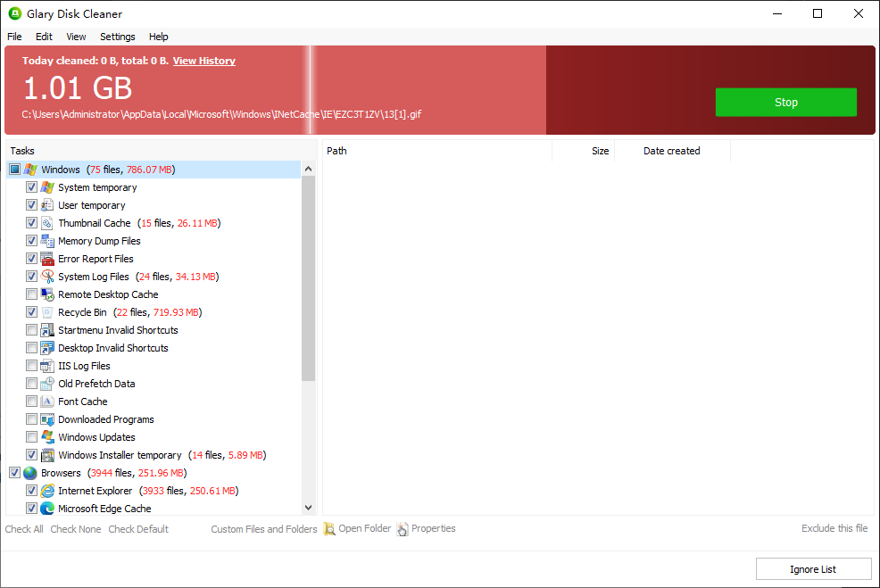
Task: Click the Properties icon near Open Folder
Action: pyautogui.click(x=404, y=528)
